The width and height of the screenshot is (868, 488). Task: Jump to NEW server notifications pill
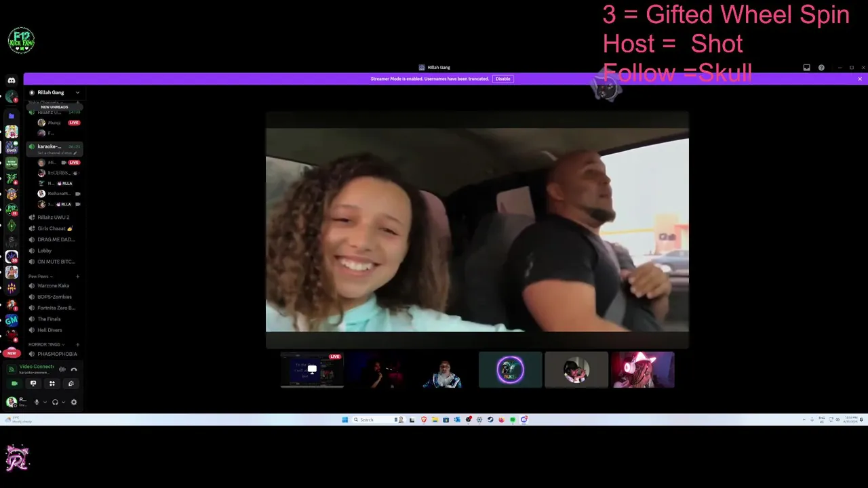(x=12, y=353)
